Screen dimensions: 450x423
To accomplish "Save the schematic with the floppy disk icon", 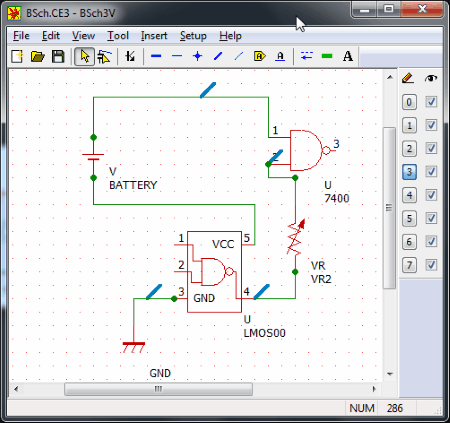I will pos(58,56).
